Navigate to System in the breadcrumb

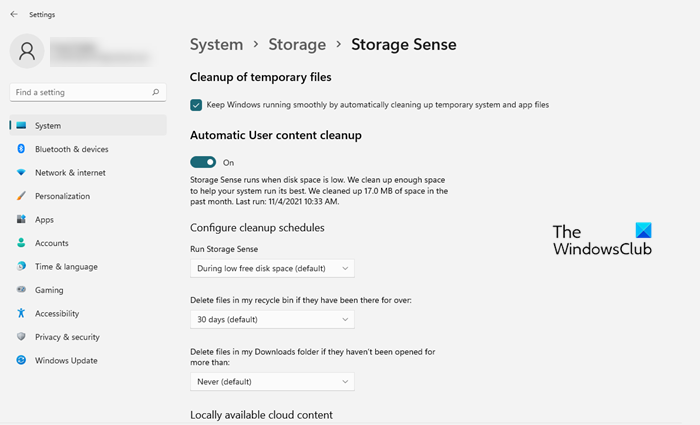(x=216, y=44)
